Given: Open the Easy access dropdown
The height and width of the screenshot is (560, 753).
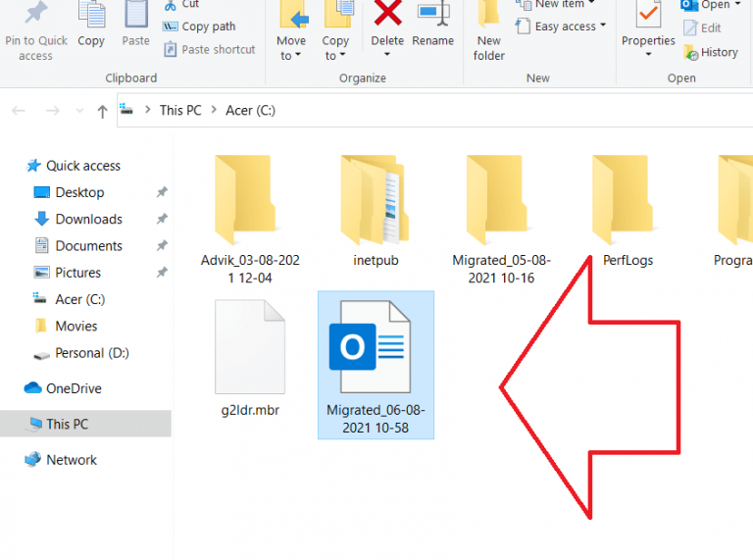Looking at the screenshot, I should coord(561,26).
